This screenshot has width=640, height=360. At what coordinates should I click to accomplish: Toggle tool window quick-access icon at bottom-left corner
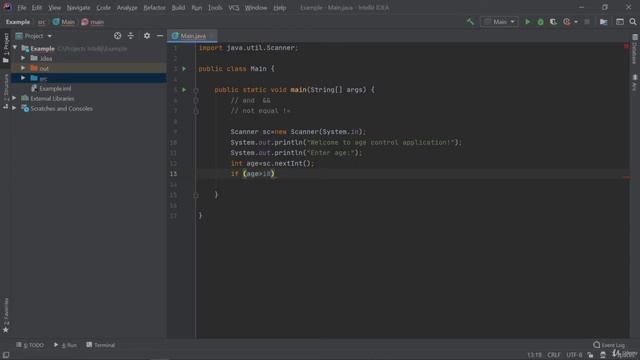click(x=6, y=355)
